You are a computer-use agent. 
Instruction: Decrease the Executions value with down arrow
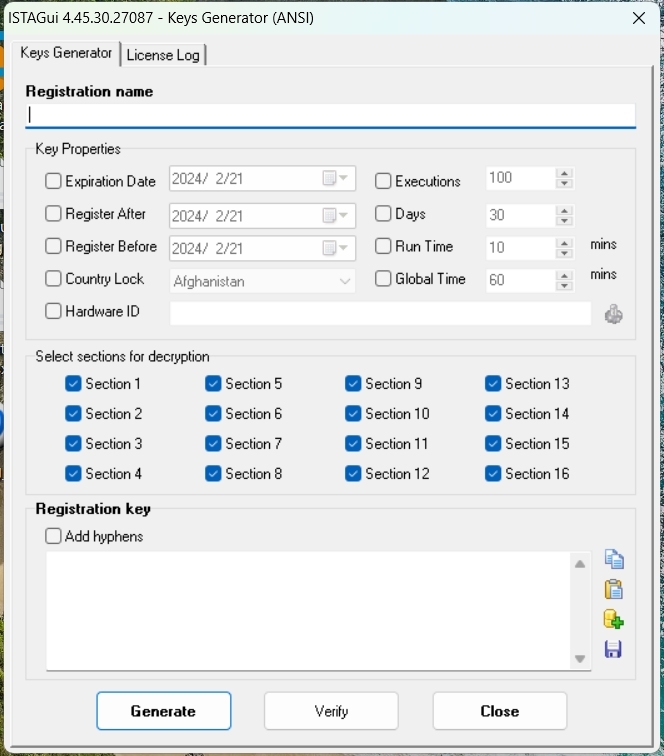564,183
